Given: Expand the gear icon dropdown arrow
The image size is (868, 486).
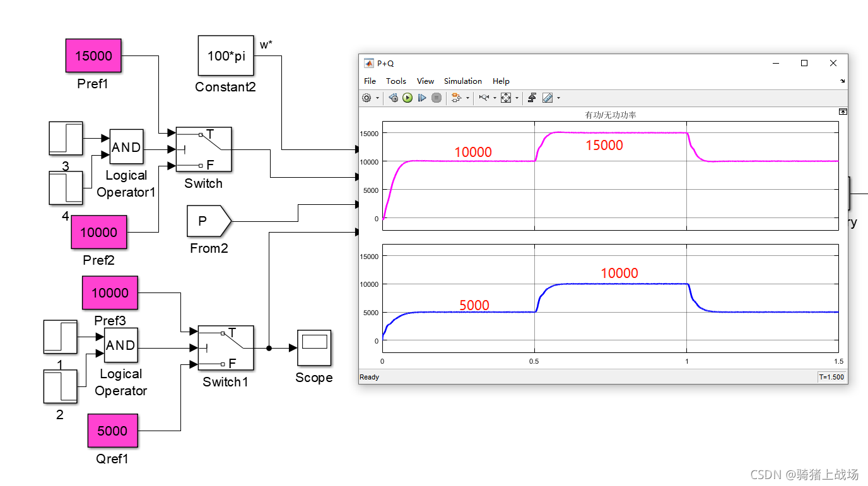Looking at the screenshot, I should coord(377,98).
